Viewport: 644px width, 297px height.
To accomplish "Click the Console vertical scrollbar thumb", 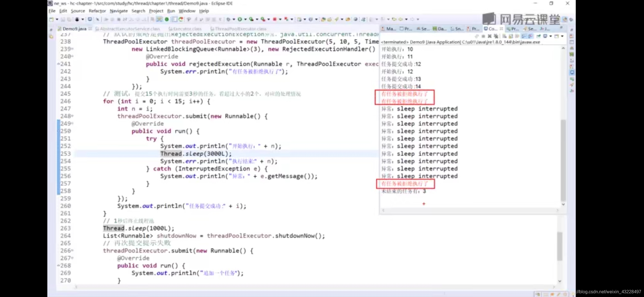I will pos(563,160).
